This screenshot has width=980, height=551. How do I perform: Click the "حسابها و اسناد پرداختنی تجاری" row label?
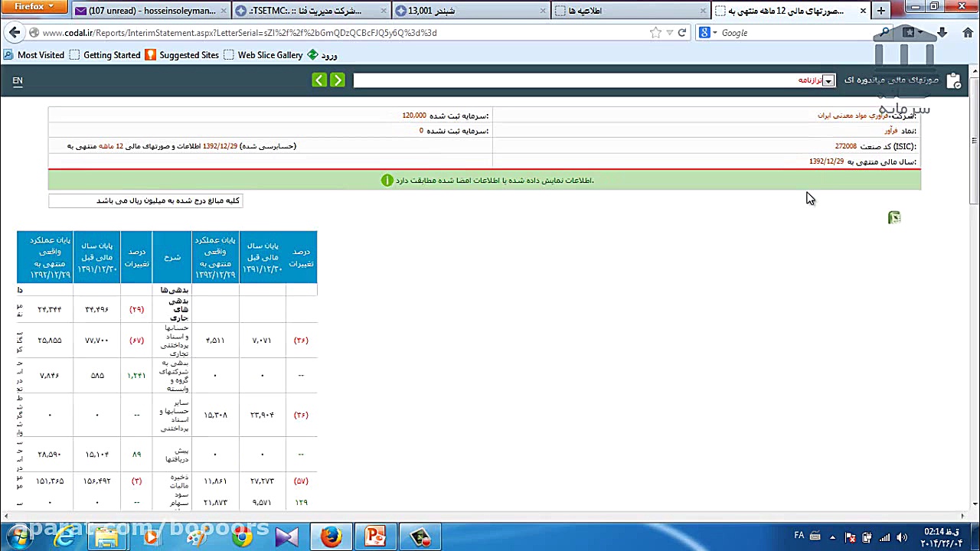(x=177, y=340)
